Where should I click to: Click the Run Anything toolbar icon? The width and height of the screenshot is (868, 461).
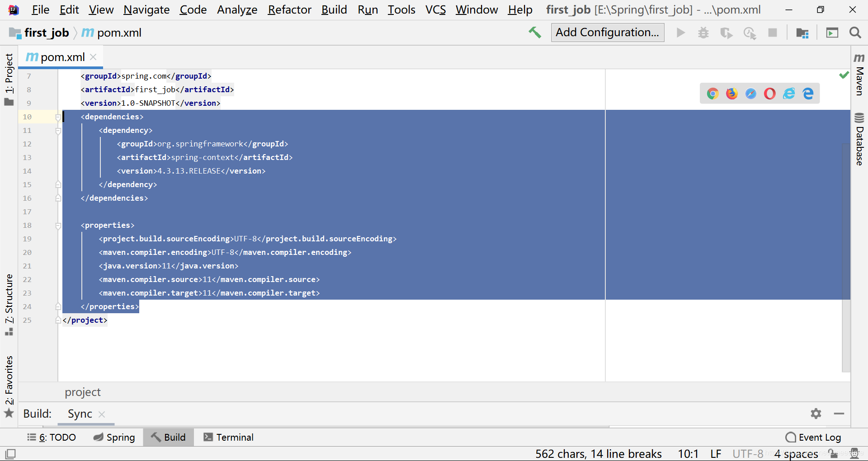[x=832, y=33]
